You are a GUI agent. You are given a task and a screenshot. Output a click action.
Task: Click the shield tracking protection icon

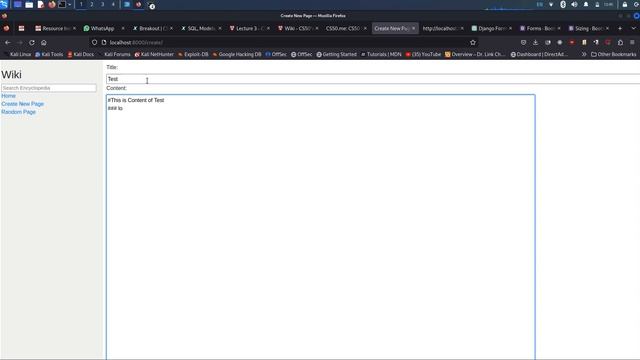[94, 42]
